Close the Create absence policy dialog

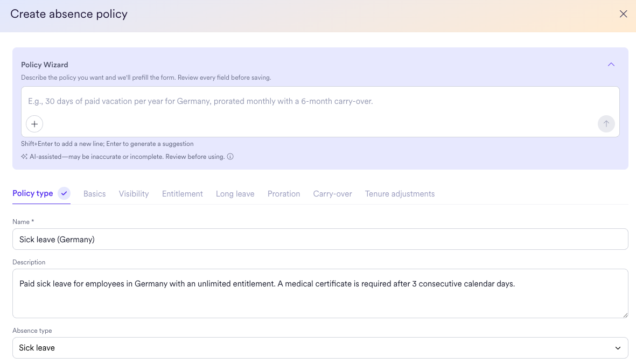click(x=623, y=14)
